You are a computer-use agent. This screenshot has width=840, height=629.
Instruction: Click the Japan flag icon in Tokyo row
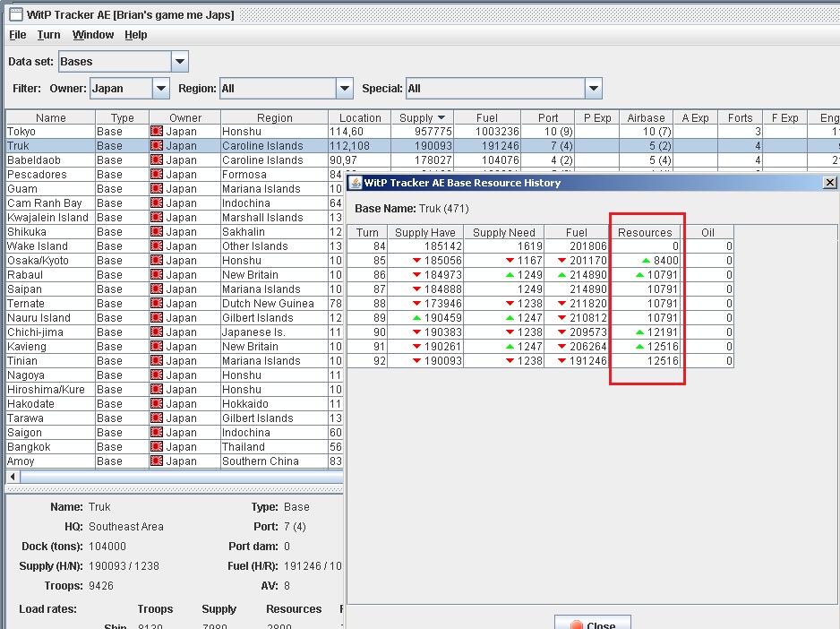[x=157, y=132]
